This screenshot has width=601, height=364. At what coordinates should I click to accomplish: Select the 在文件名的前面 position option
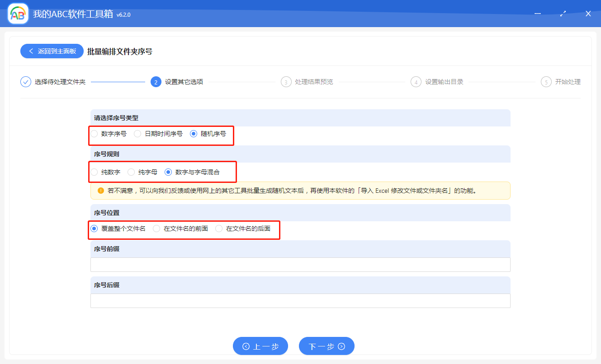[x=156, y=229]
